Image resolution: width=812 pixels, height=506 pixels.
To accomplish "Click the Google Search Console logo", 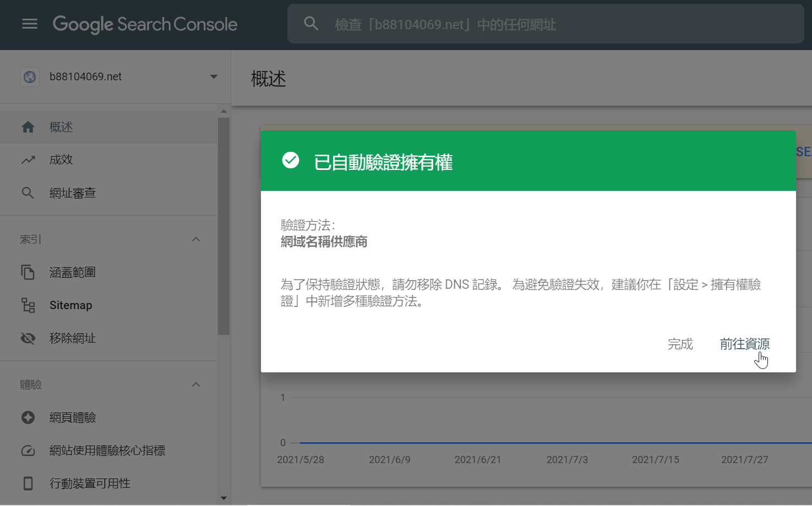I will [x=145, y=24].
